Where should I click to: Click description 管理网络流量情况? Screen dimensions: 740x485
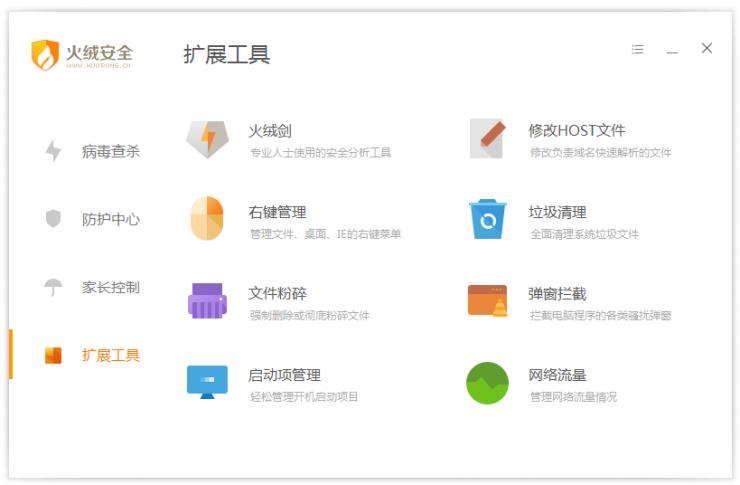[x=573, y=396]
